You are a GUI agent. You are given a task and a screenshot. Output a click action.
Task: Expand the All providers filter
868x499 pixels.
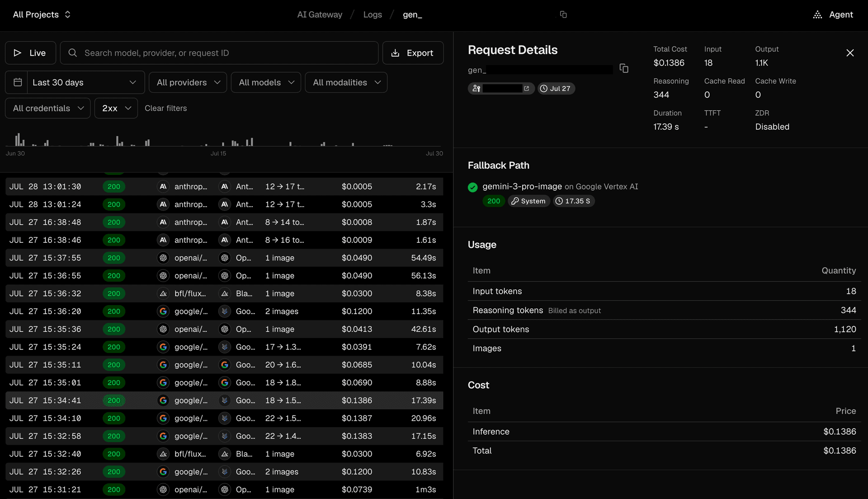(x=188, y=82)
